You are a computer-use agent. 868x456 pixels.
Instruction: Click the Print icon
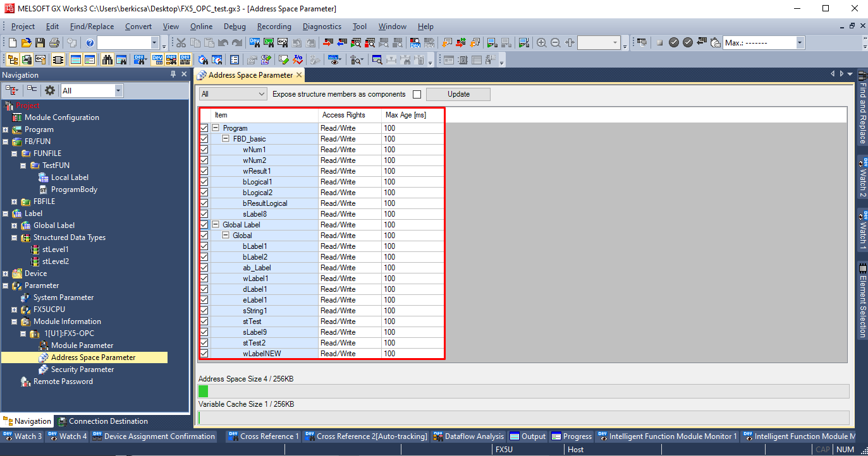tap(54, 42)
